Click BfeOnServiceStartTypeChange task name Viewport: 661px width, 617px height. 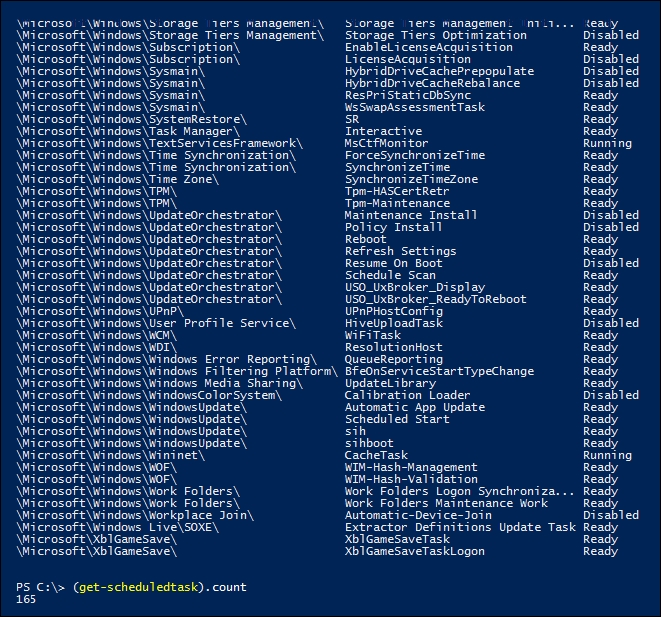[439, 371]
